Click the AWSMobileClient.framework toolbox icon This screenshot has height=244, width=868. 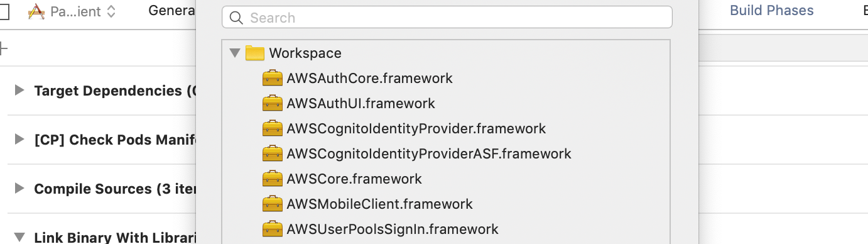point(272,204)
